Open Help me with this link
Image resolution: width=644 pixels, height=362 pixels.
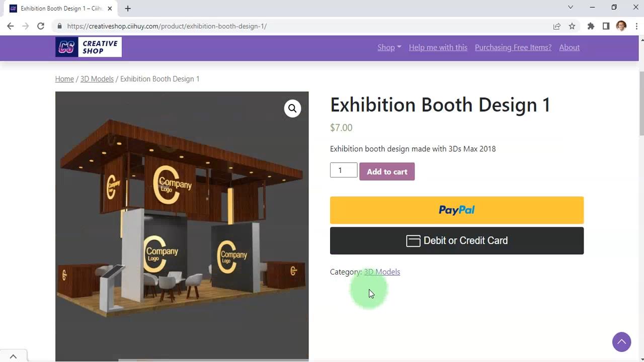438,47
